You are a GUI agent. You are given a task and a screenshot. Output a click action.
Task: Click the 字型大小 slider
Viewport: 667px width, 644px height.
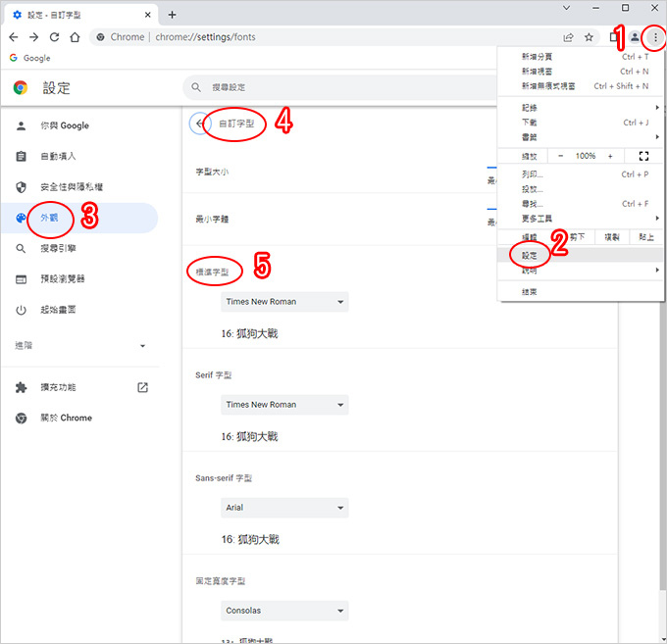[x=491, y=168]
